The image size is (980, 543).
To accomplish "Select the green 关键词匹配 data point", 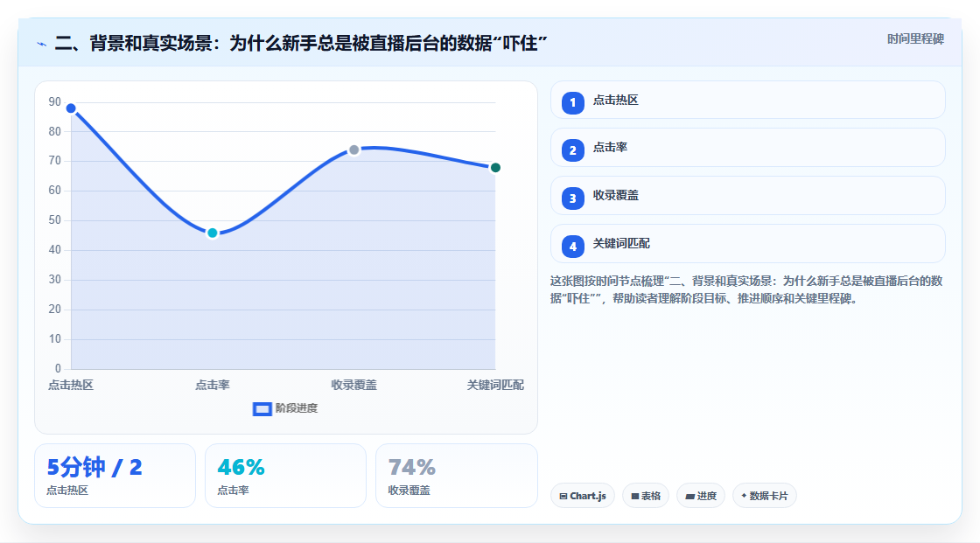I will click(495, 168).
